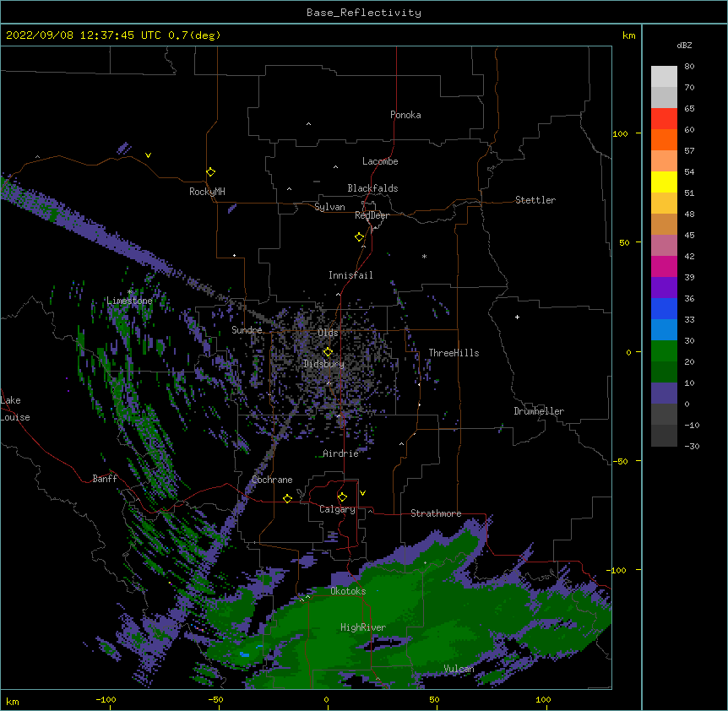Image resolution: width=728 pixels, height=711 pixels.
Task: Click the bright green 30 dBZ legend swatch
Action: click(664, 351)
